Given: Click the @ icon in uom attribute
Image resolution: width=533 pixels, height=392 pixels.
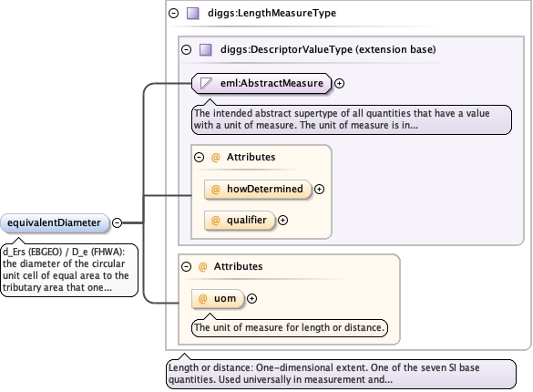Looking at the screenshot, I should 202,298.
